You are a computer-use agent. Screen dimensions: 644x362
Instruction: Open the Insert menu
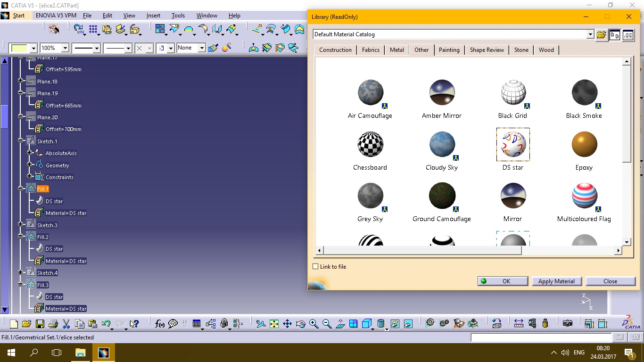[x=153, y=16]
